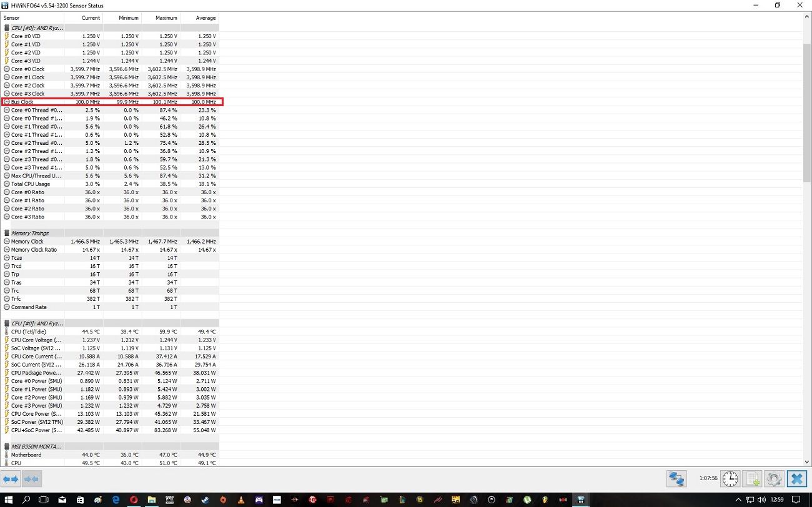Click the Minimum column header
Screen dimensions: 812x507
122,18
